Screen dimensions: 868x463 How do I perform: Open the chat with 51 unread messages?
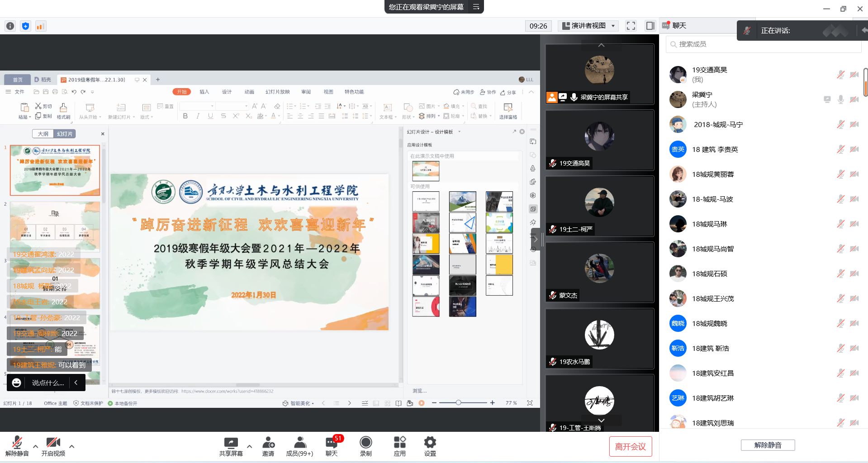pos(332,443)
